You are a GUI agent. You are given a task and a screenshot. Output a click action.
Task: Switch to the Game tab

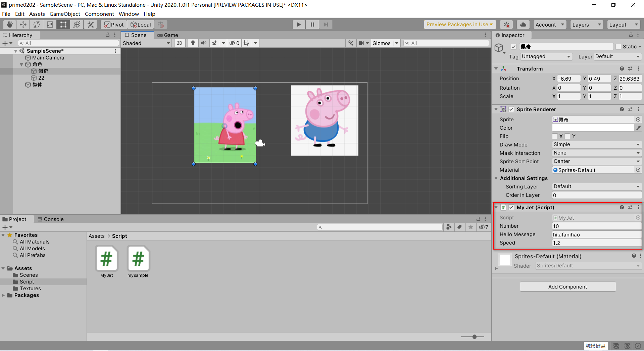[167, 35]
